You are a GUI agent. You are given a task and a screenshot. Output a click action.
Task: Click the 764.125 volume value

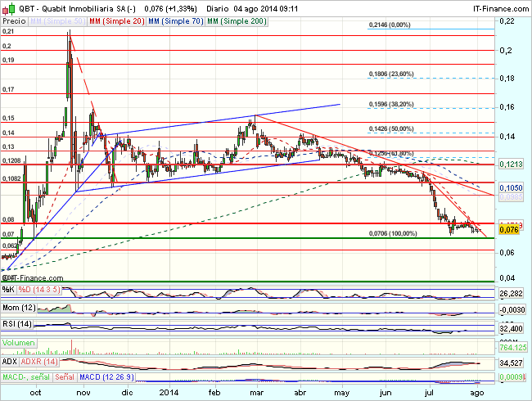(x=512, y=348)
